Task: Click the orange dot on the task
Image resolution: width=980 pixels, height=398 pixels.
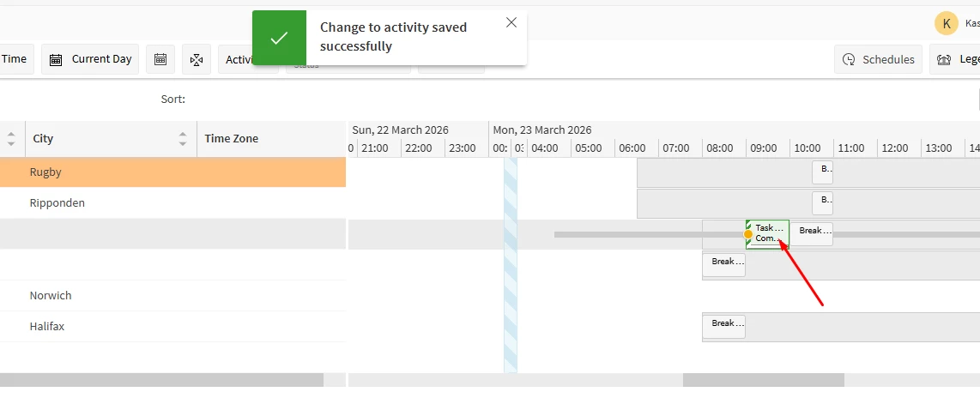Action: 748,234
